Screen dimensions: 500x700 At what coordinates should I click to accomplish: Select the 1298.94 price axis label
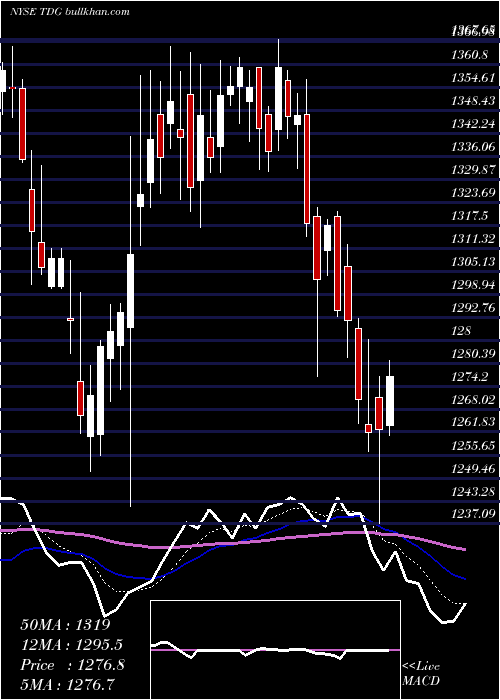(x=473, y=285)
